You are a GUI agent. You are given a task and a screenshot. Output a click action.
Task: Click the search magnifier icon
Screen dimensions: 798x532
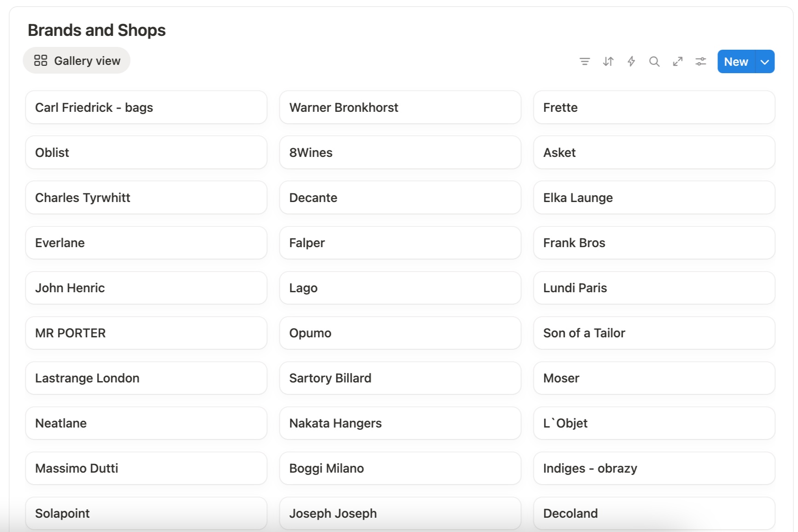(654, 62)
